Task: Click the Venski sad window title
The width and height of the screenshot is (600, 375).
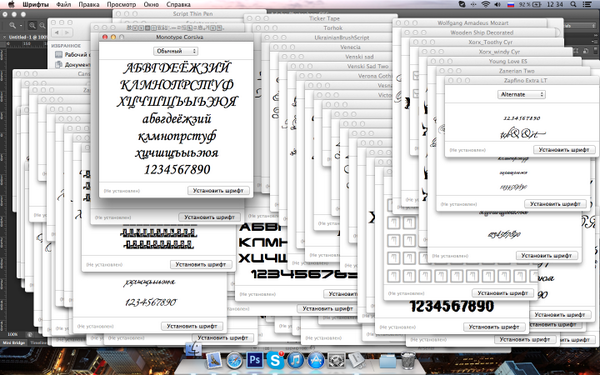Action: [x=359, y=57]
